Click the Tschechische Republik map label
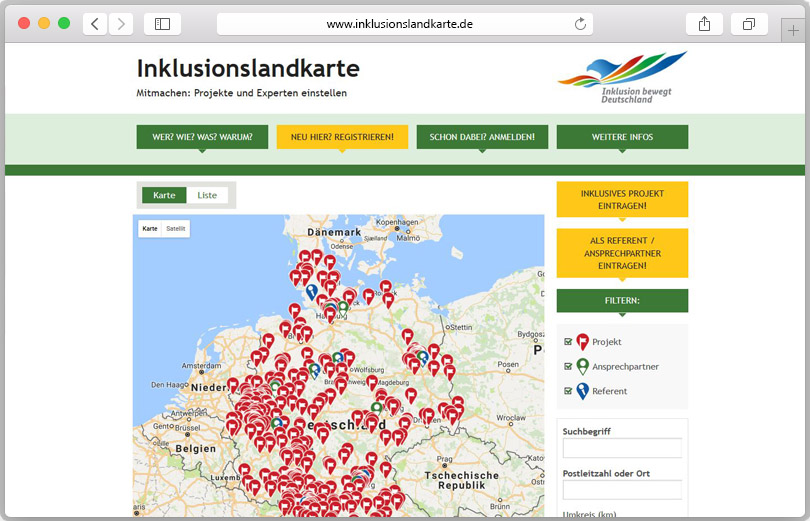Image resolution: width=810 pixels, height=521 pixels. tap(461, 480)
